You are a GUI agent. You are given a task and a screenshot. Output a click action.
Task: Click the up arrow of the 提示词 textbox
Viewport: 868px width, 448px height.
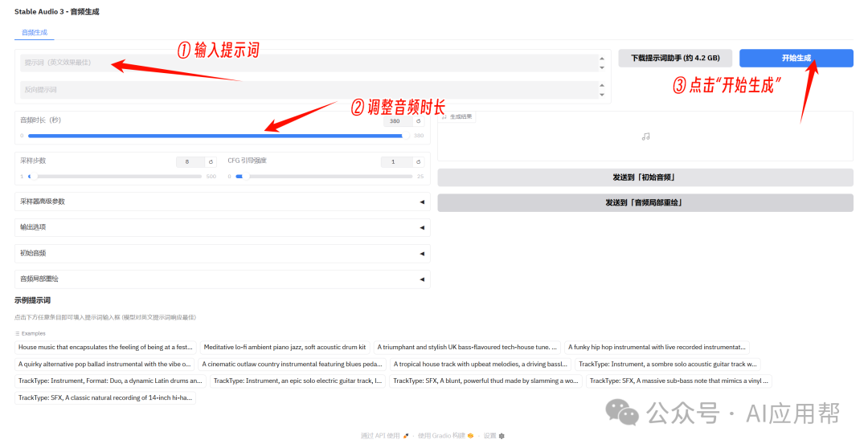coord(602,59)
